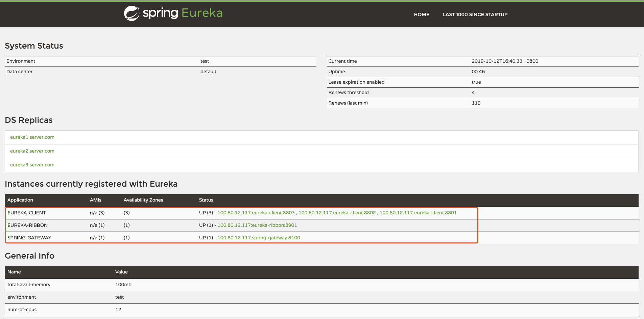Viewport: 644px width, 319px height.
Task: Click the Status column header
Action: (x=206, y=200)
